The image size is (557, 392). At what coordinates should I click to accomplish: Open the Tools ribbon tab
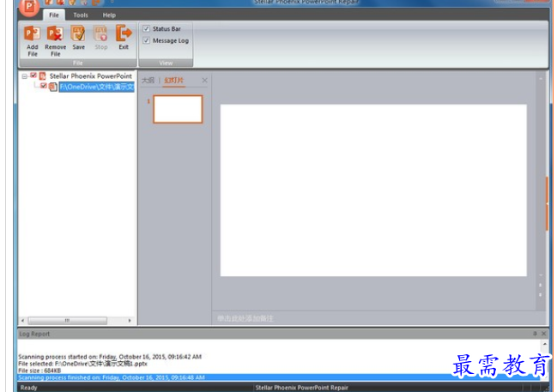point(81,15)
